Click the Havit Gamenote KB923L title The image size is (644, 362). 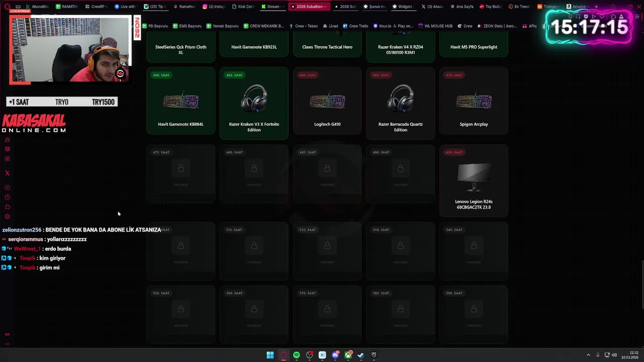(x=254, y=47)
